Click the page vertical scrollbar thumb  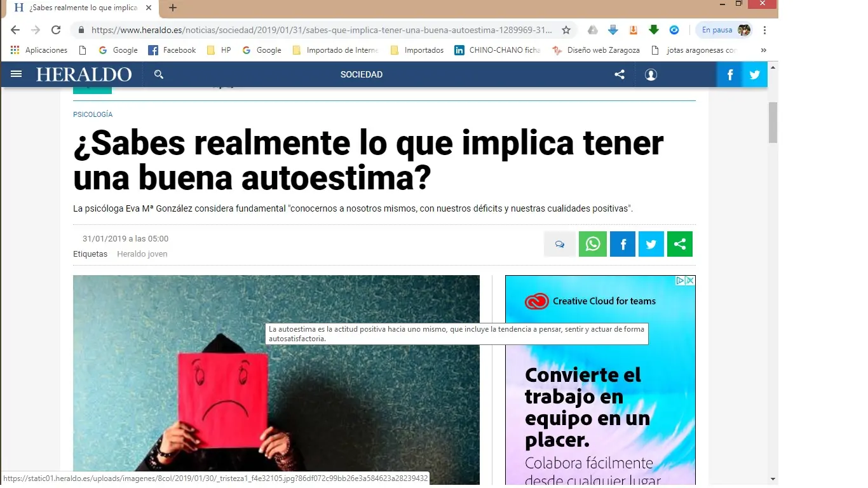click(x=773, y=122)
